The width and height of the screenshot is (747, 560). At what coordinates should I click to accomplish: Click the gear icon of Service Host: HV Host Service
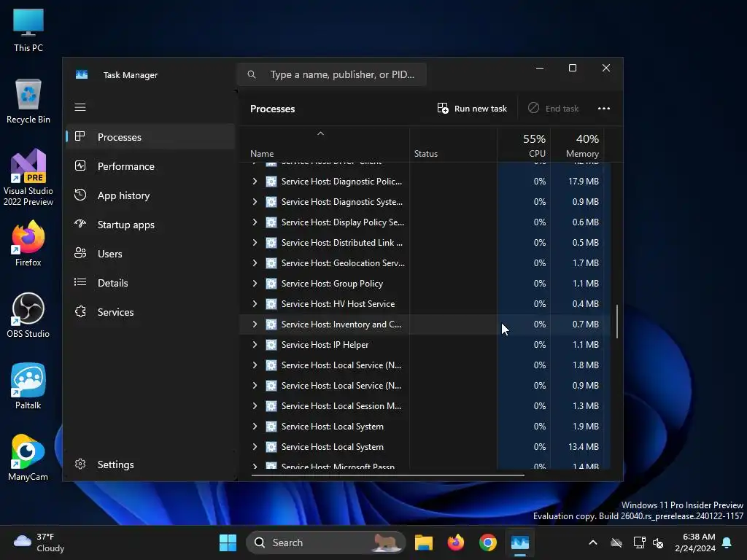271,304
